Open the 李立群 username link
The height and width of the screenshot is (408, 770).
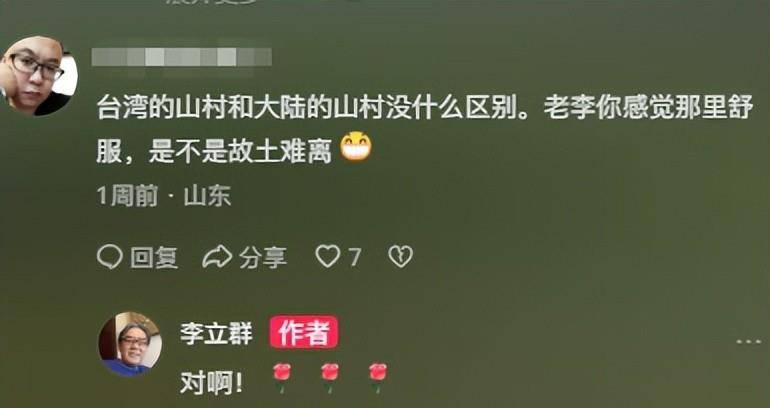[216, 335]
